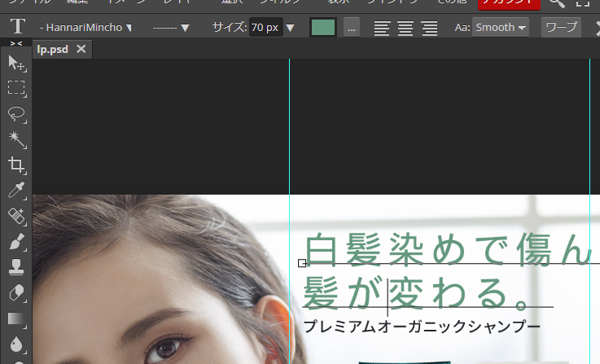Select the Eraser tool
Viewport: 600px width, 364px height.
click(16, 292)
